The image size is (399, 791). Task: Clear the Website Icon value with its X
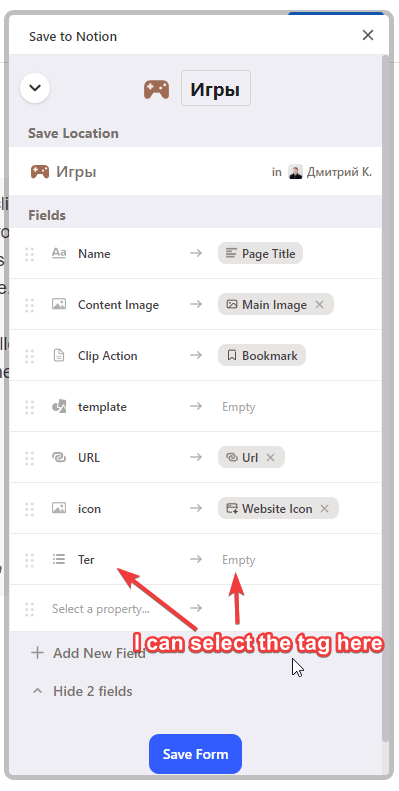324,508
